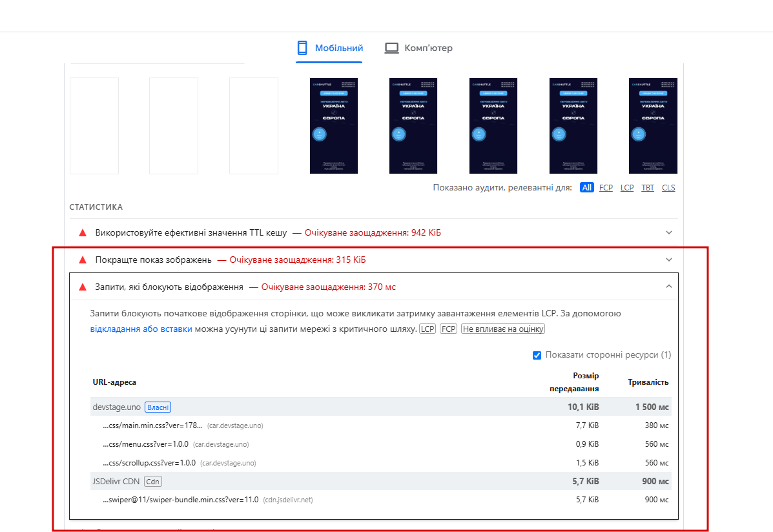Click the Тривалість column header
This screenshot has width=773, height=532.
(648, 382)
